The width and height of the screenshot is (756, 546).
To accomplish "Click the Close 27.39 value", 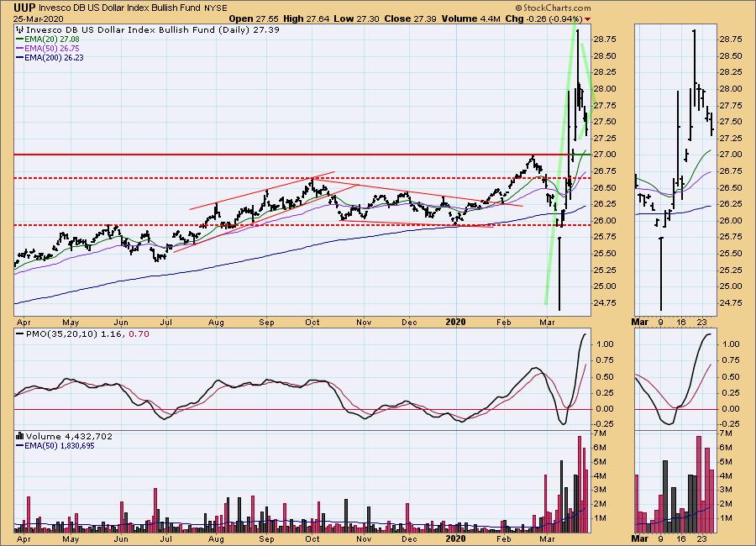I will click(x=410, y=18).
